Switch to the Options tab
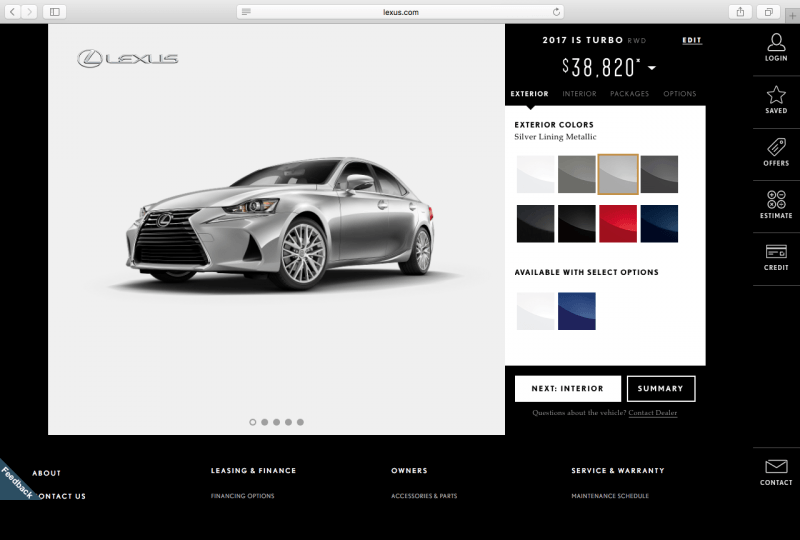The width and height of the screenshot is (800, 540). (680, 94)
